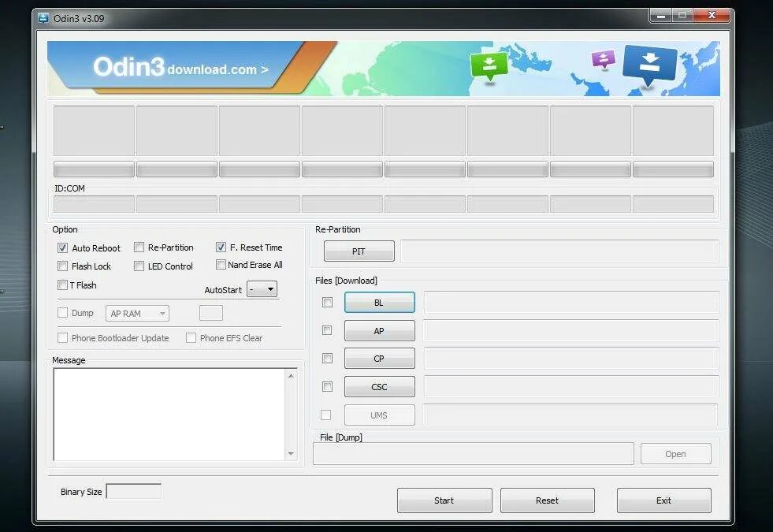Viewport: 773px width, 532px height.
Task: Enable the Re-Partition option checkbox
Action: (139, 247)
